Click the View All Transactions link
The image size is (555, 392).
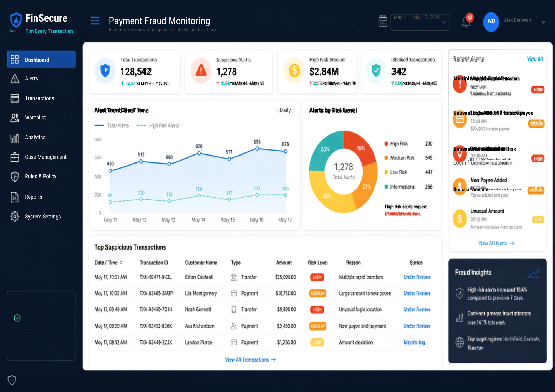coord(250,360)
